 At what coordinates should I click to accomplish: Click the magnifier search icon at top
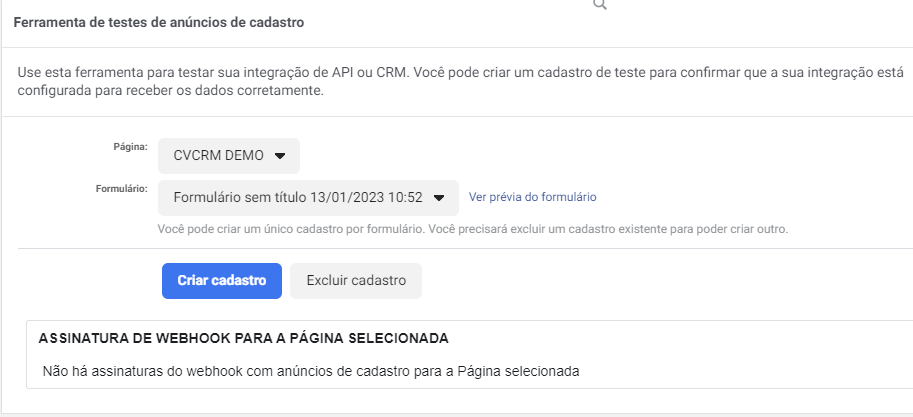[600, 4]
